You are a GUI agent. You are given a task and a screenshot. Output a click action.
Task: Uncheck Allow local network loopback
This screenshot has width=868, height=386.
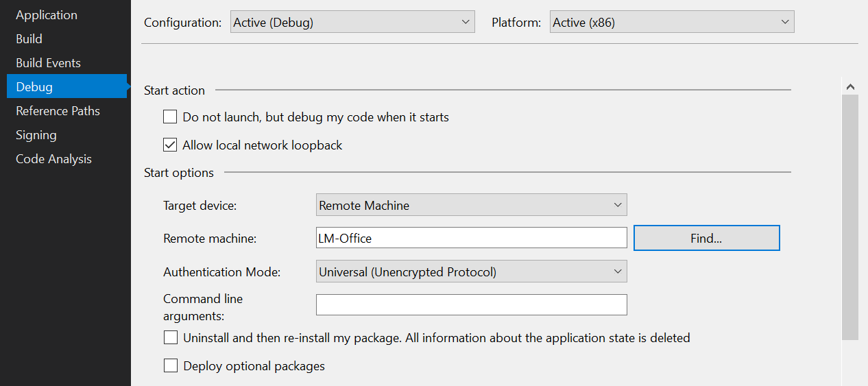(x=170, y=145)
